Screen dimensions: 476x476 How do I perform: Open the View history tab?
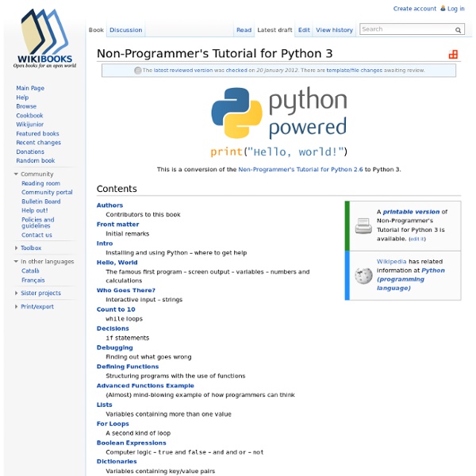334,30
